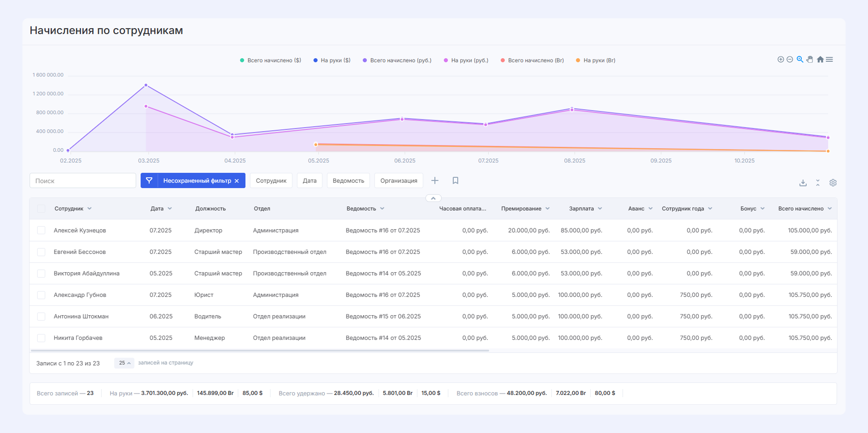Select Никита Горбачев row checkbox
This screenshot has width=868, height=433.
tap(41, 338)
